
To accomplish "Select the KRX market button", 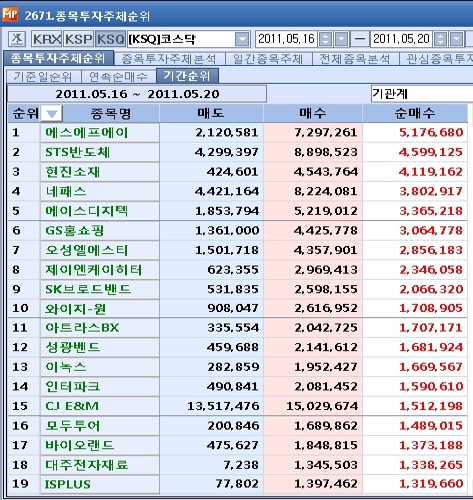I will click(x=47, y=40).
